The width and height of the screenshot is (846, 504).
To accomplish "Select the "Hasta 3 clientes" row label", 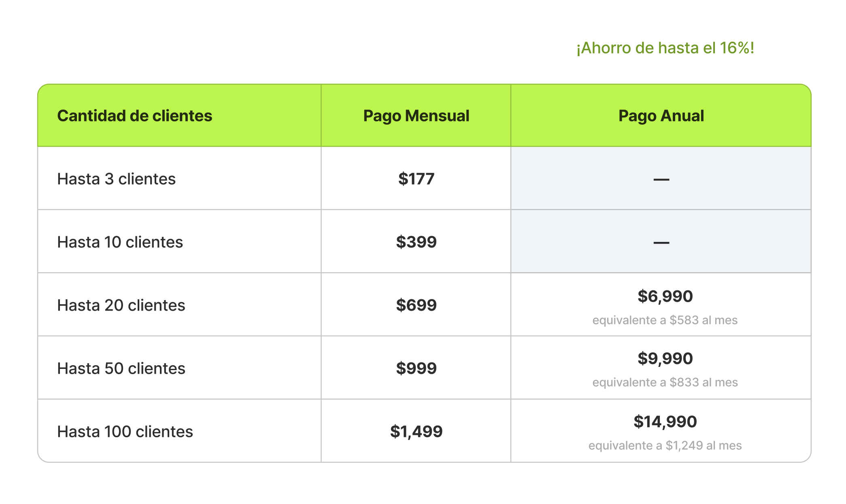I will click(116, 179).
